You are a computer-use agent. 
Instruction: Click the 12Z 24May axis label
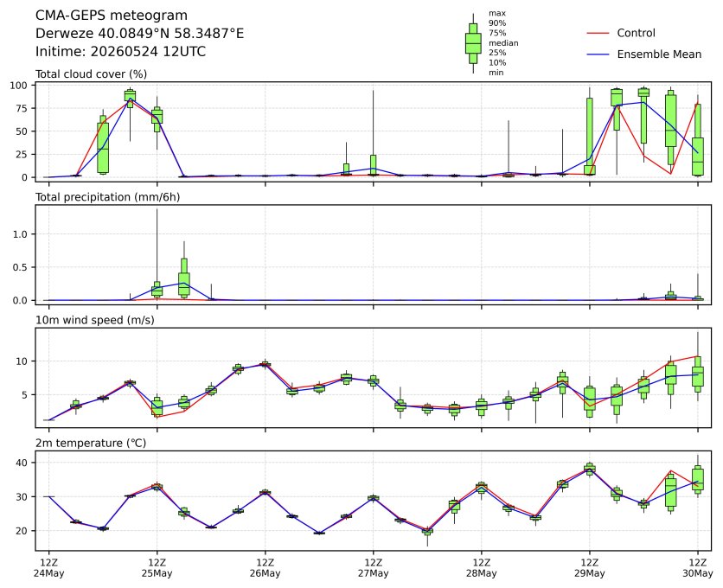point(49,568)
